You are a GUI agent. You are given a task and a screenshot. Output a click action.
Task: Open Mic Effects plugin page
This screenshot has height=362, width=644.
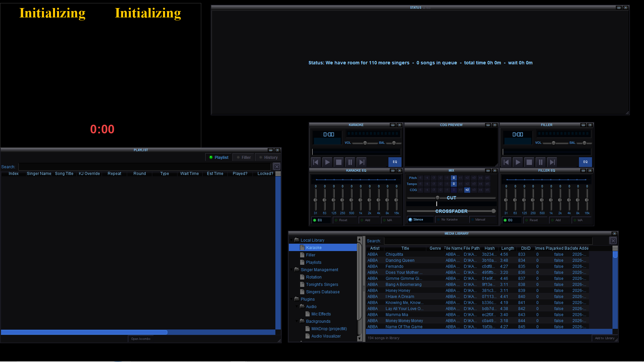pyautogui.click(x=321, y=314)
